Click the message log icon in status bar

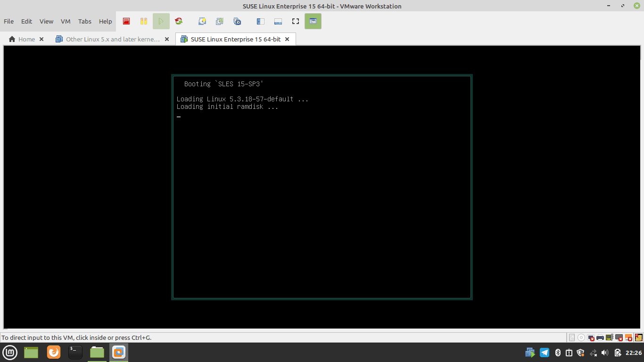point(639,337)
